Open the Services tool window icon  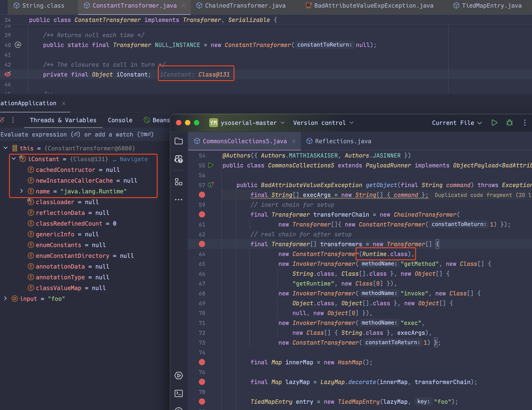coord(179,376)
